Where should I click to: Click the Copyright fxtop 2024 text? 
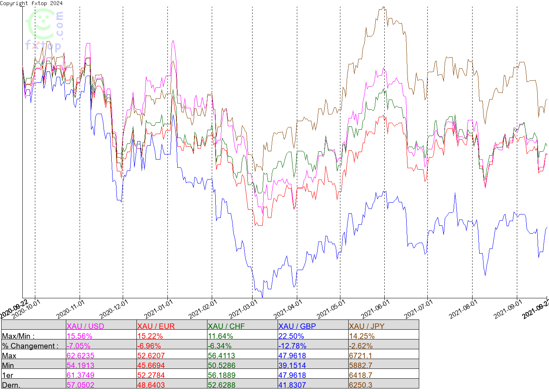pos(31,3)
